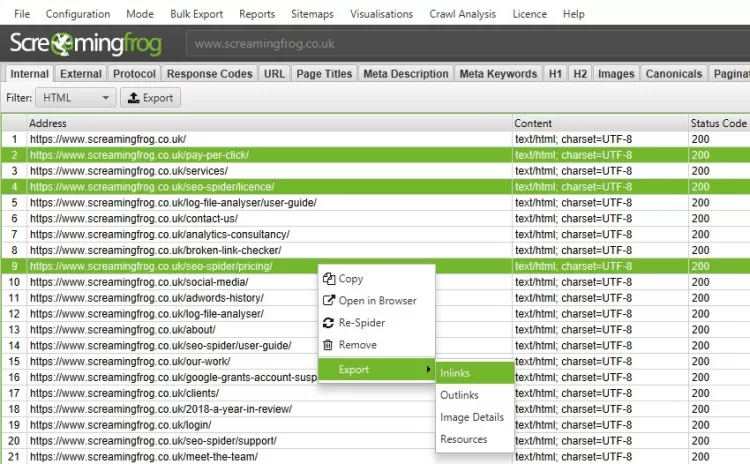Open the Page Titles tab
This screenshot has height=464, width=750.
point(324,74)
